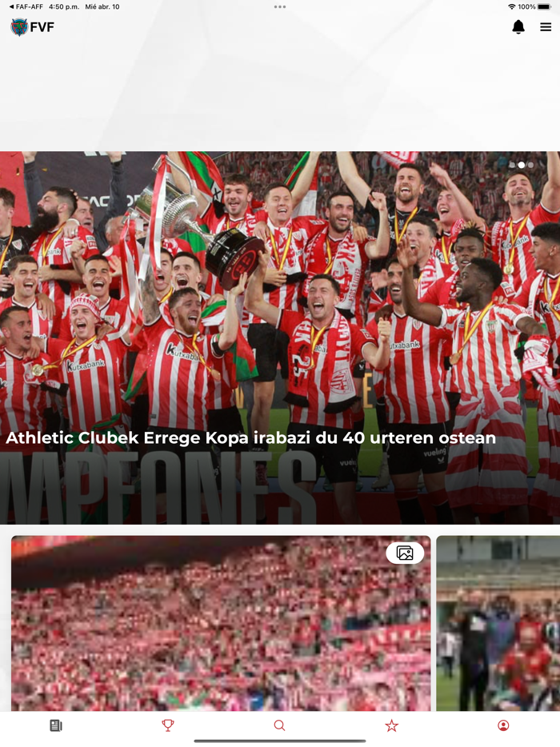Open the crowd stadium news card

(x=221, y=623)
